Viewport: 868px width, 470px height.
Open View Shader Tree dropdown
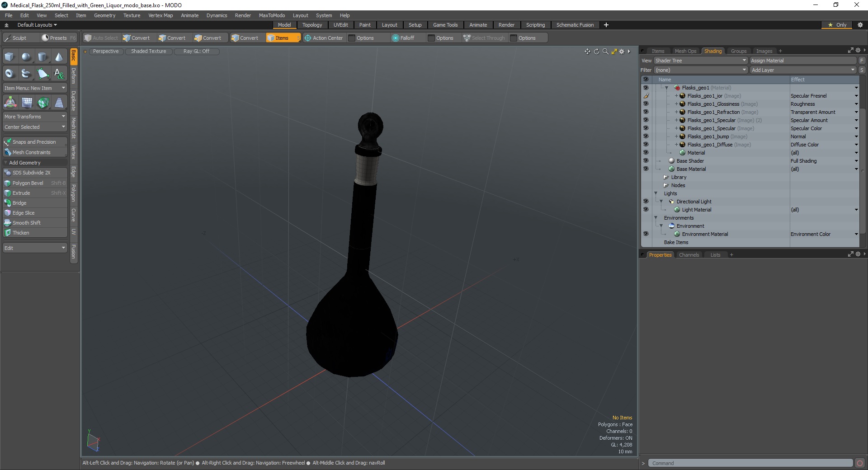coord(700,61)
